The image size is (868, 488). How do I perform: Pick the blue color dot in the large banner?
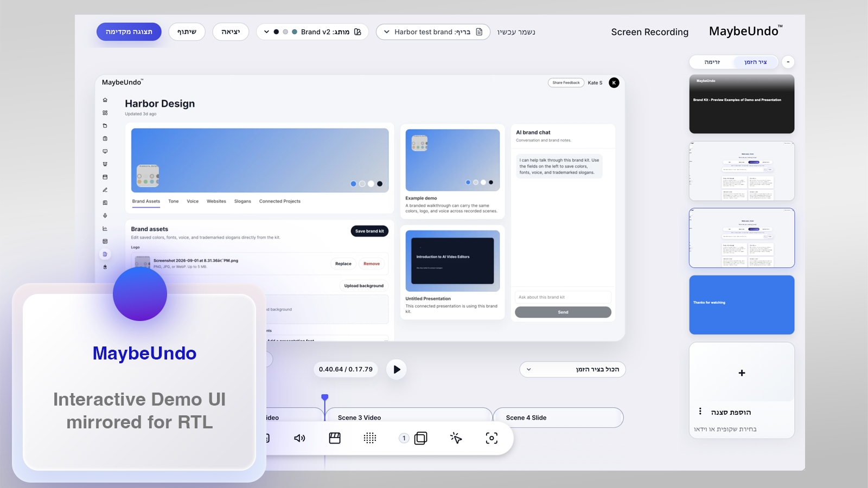tap(354, 184)
